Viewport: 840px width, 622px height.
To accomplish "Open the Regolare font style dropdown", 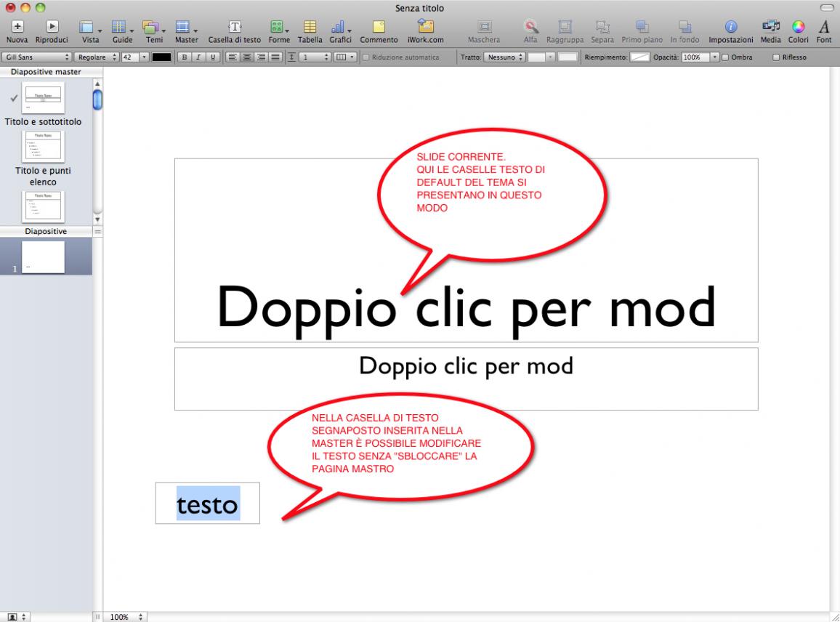I will point(97,57).
